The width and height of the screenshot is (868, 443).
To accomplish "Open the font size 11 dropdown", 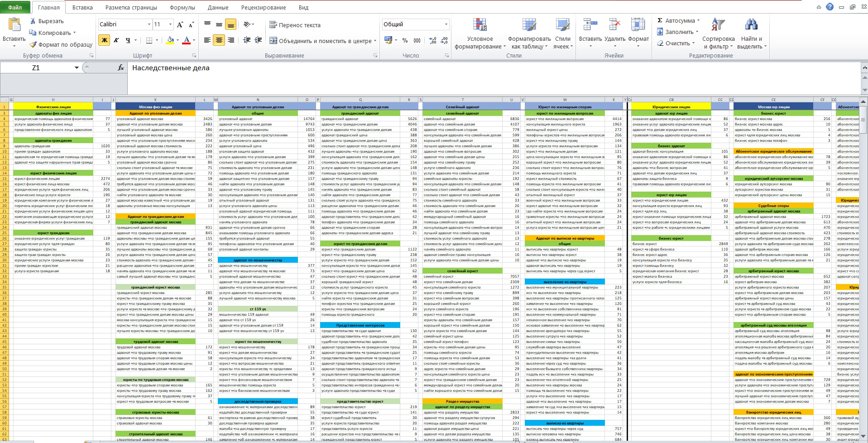I will click(x=170, y=24).
